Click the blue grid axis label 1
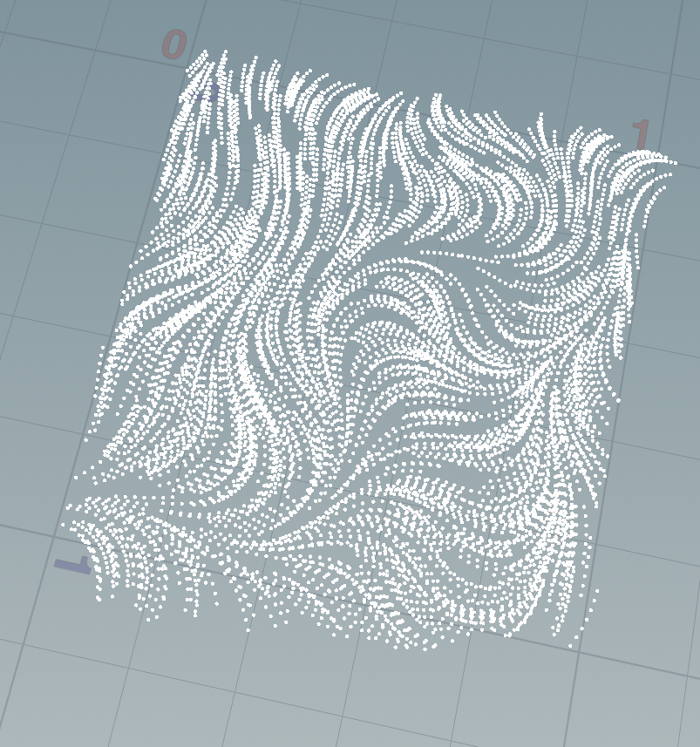Screen dimensions: 700x747 [72, 565]
